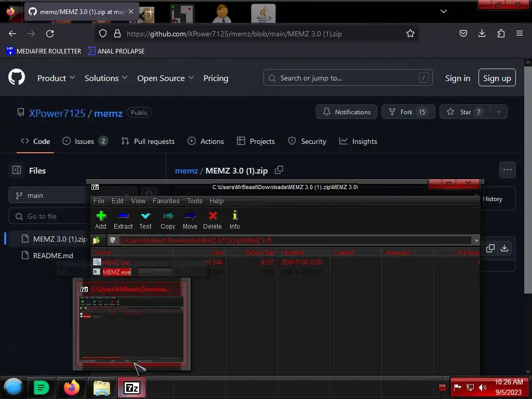Image resolution: width=532 pixels, height=399 pixels.
Task: Go up one folder in 7-Zip
Action: pyautogui.click(x=97, y=240)
